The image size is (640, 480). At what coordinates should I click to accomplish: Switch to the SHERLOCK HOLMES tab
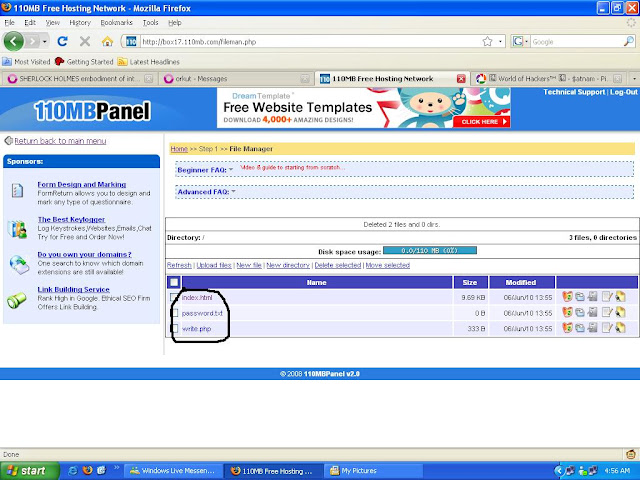click(80, 78)
